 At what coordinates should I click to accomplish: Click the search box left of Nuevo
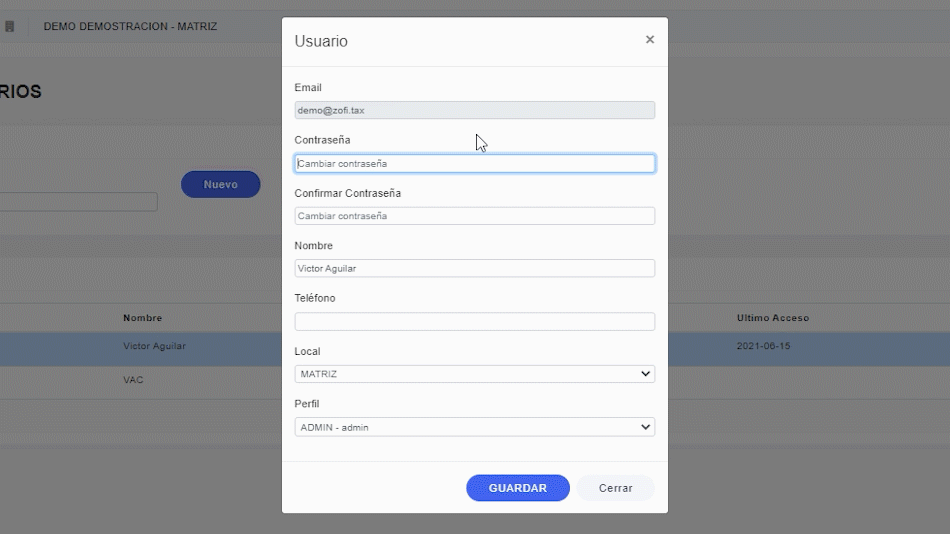pos(78,202)
